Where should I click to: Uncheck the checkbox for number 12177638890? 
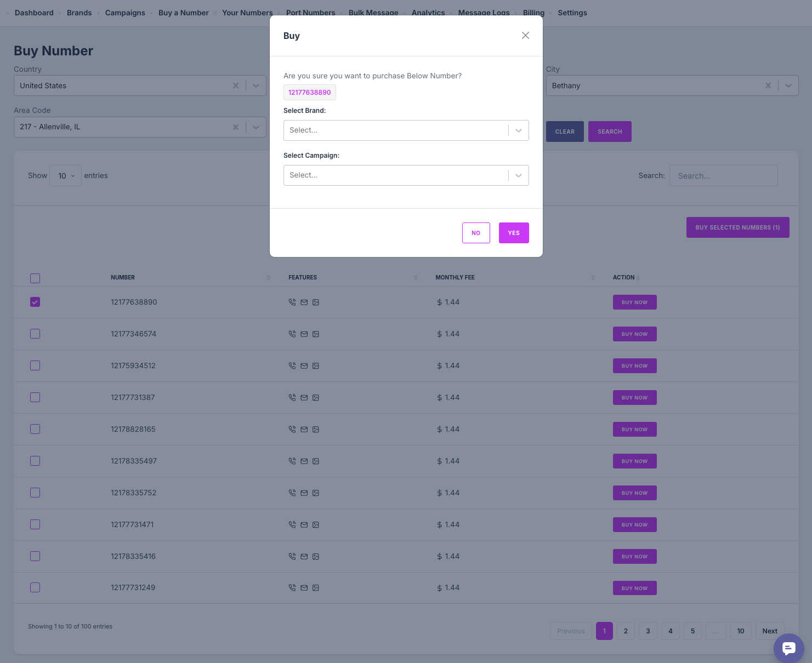pyautogui.click(x=35, y=302)
